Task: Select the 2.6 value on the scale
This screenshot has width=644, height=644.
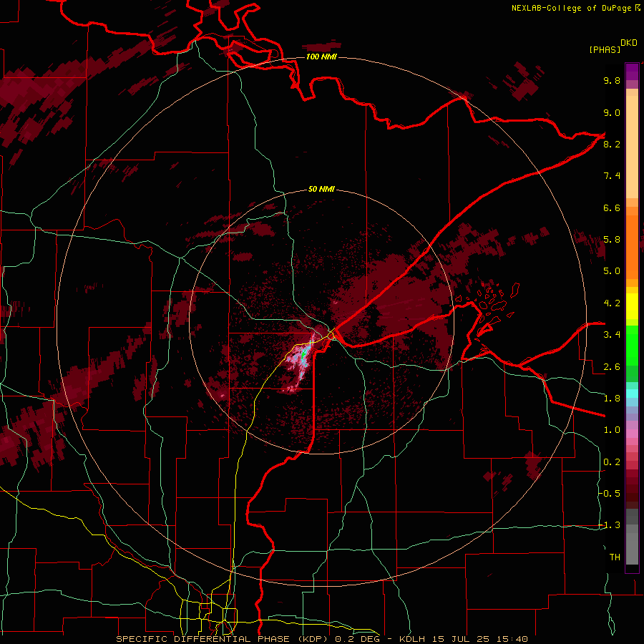Action: [612, 367]
